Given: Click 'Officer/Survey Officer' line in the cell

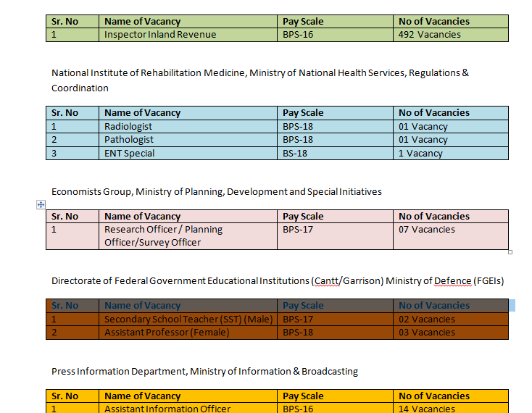Looking at the screenshot, I should point(152,243).
